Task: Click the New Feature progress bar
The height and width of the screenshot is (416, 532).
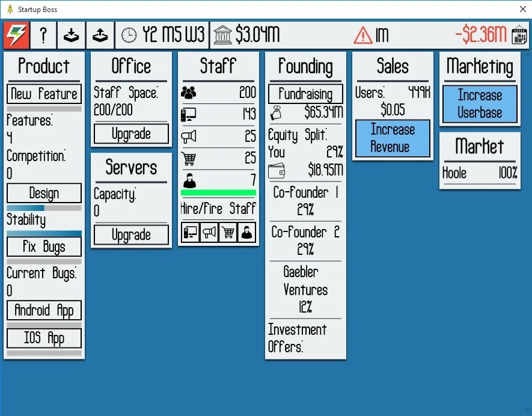Action: coord(44,109)
